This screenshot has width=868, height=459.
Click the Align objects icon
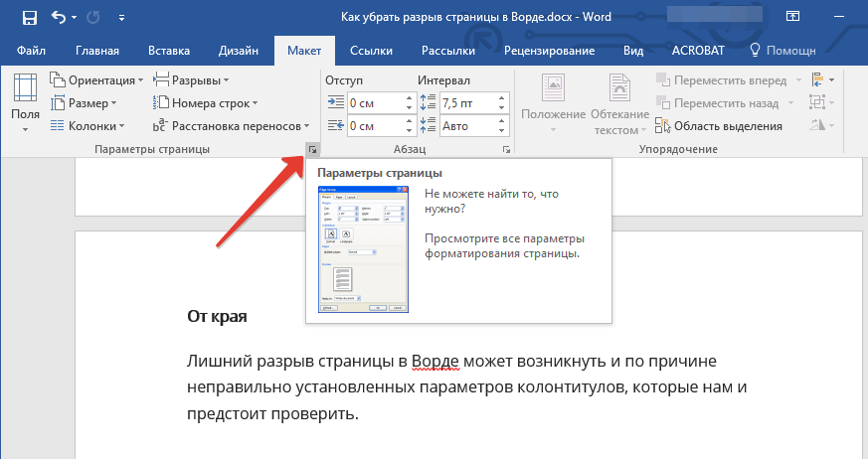click(822, 80)
